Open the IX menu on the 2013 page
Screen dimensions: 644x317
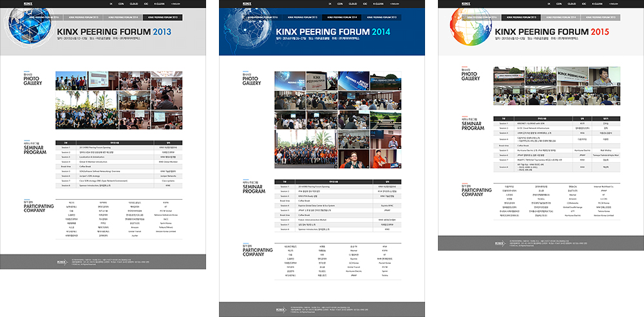tap(111, 4)
